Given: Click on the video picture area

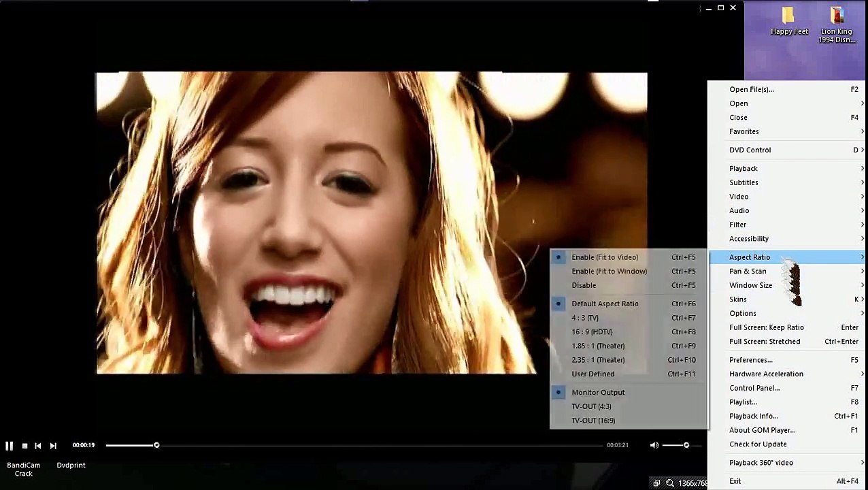Looking at the screenshot, I should coord(371,223).
